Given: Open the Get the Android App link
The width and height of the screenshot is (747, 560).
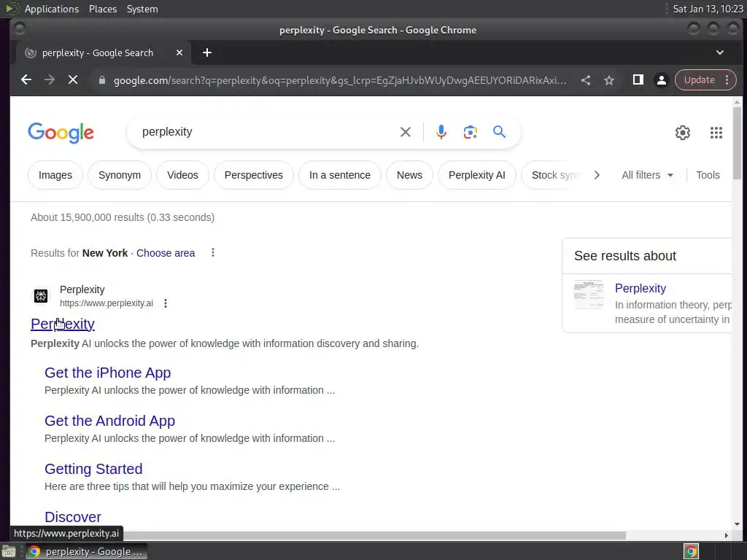Looking at the screenshot, I should click(x=109, y=421).
